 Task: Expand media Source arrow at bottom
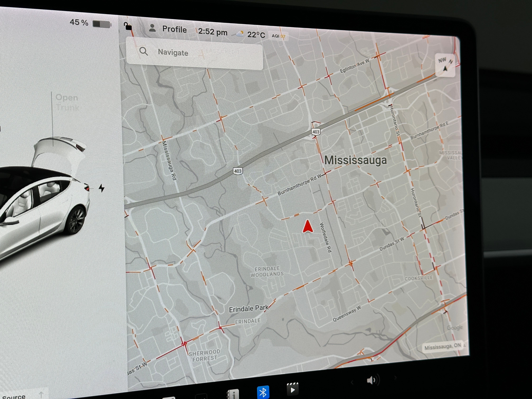(41, 394)
